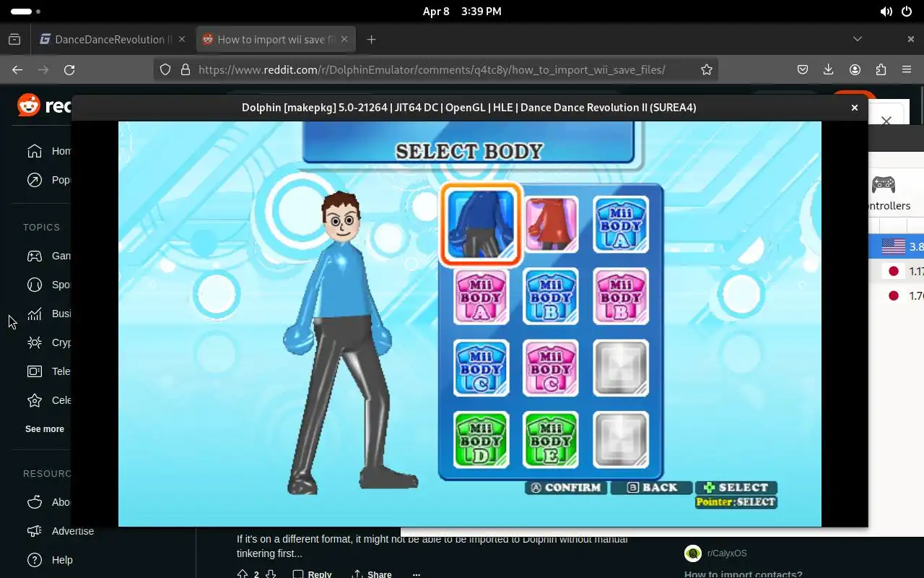Click the Reddit logo
The image size is (924, 578).
44,106
